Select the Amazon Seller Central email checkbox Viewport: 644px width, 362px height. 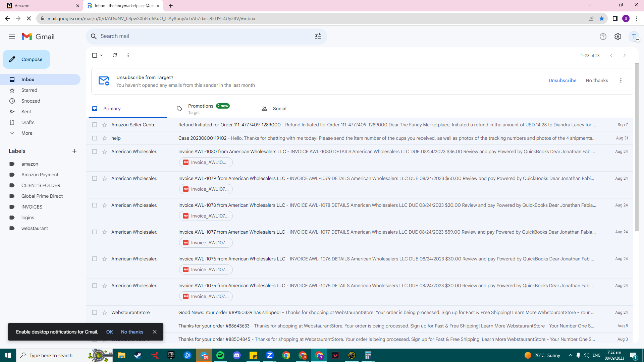tap(95, 125)
